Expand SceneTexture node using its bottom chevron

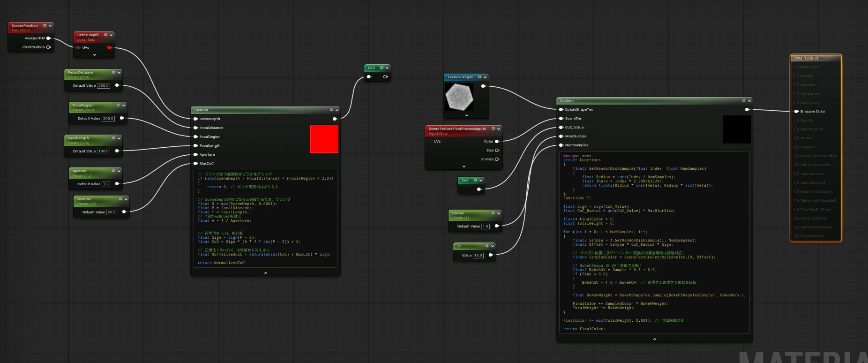coord(464,166)
